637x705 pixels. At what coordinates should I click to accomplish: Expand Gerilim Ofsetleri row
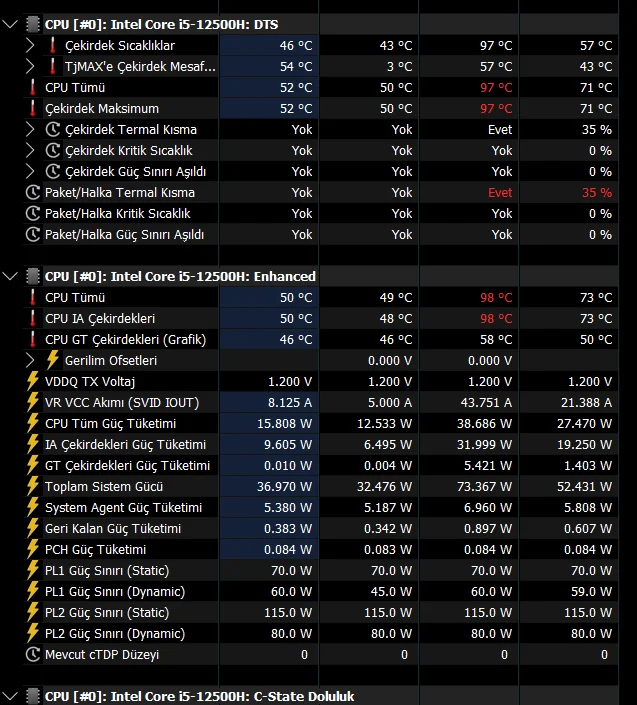[x=30, y=360]
